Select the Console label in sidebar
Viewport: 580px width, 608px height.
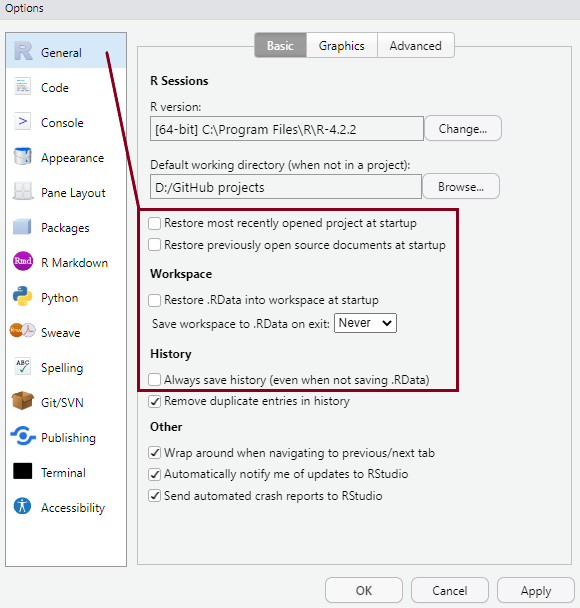coord(62,123)
